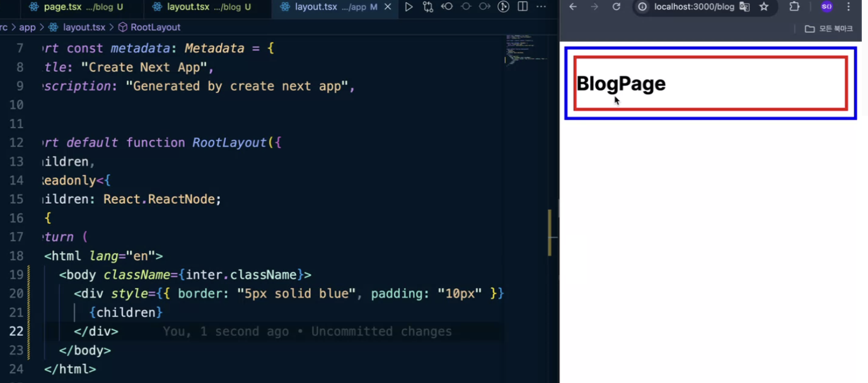The width and height of the screenshot is (868, 383).
Task: Open the RootLayout symbol breadcrumb
Action: 150,27
